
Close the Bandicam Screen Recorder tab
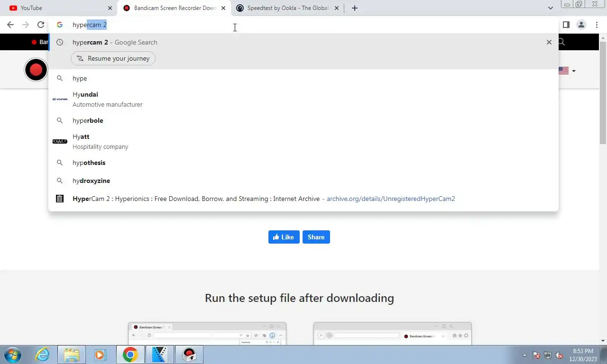click(223, 8)
